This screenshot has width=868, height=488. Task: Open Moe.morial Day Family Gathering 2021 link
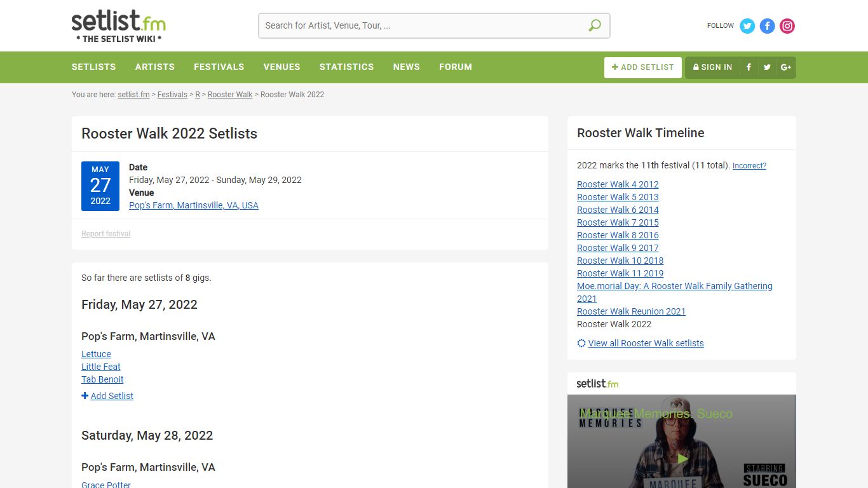pos(675,292)
